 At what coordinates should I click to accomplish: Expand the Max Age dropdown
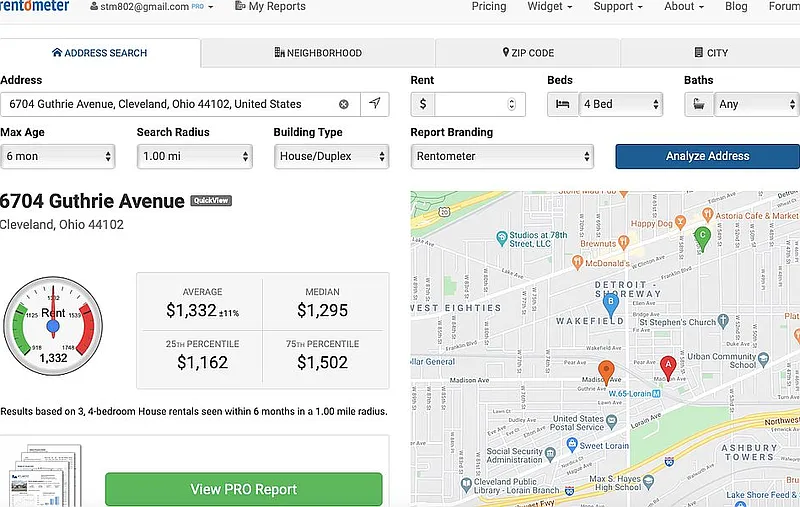point(58,157)
